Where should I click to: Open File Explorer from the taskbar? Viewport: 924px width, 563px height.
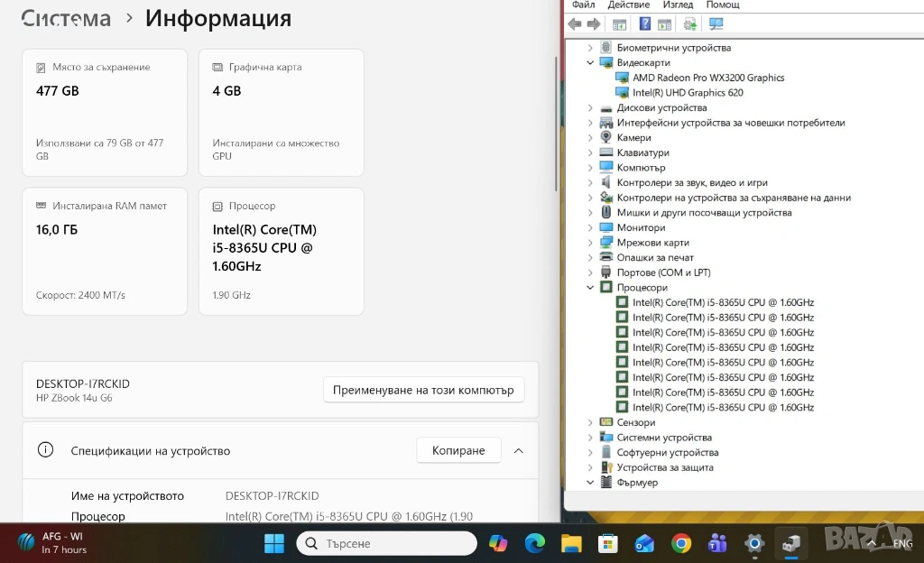point(571,543)
